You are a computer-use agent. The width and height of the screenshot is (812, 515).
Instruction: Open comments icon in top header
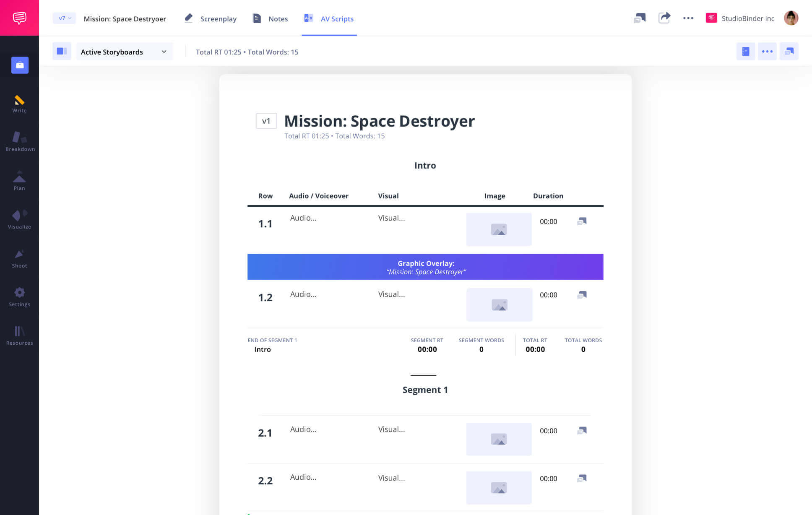coord(640,18)
